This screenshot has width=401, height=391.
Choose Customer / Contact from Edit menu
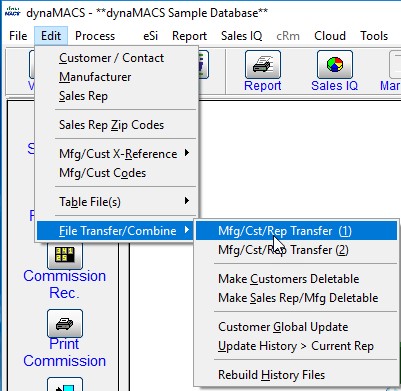117,58
